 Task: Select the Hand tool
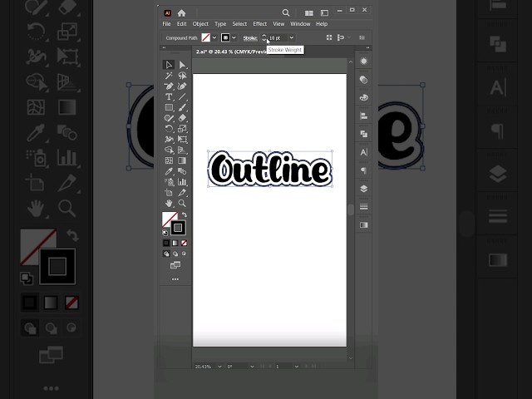click(169, 203)
